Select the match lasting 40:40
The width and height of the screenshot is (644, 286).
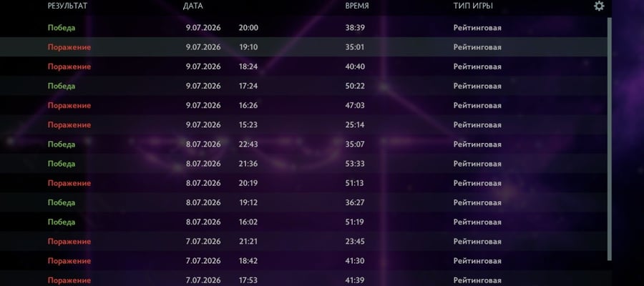[304, 66]
